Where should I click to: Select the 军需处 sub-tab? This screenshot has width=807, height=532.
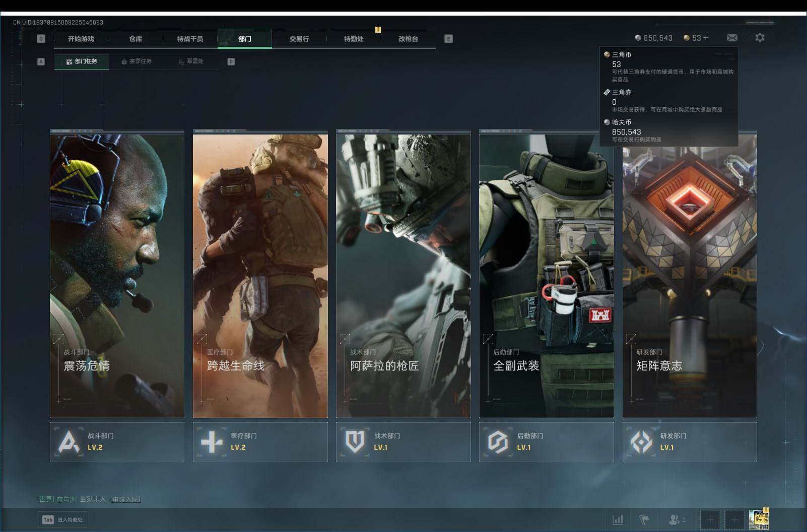point(191,61)
